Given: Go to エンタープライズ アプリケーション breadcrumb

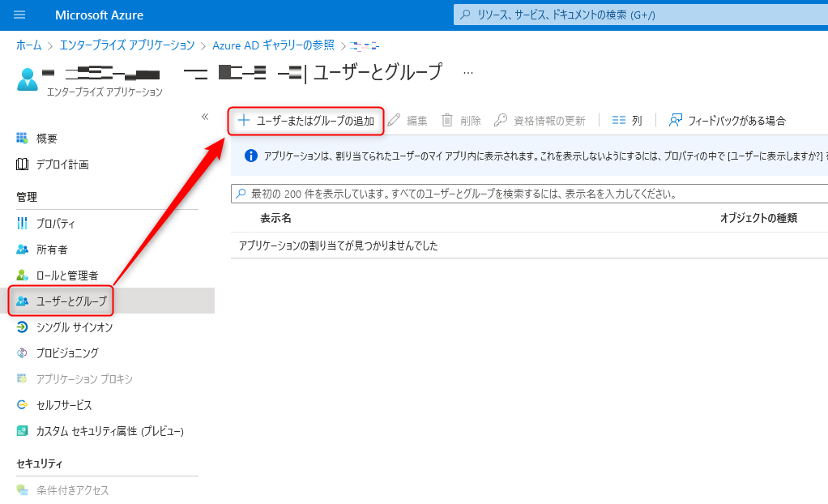Looking at the screenshot, I should [127, 45].
